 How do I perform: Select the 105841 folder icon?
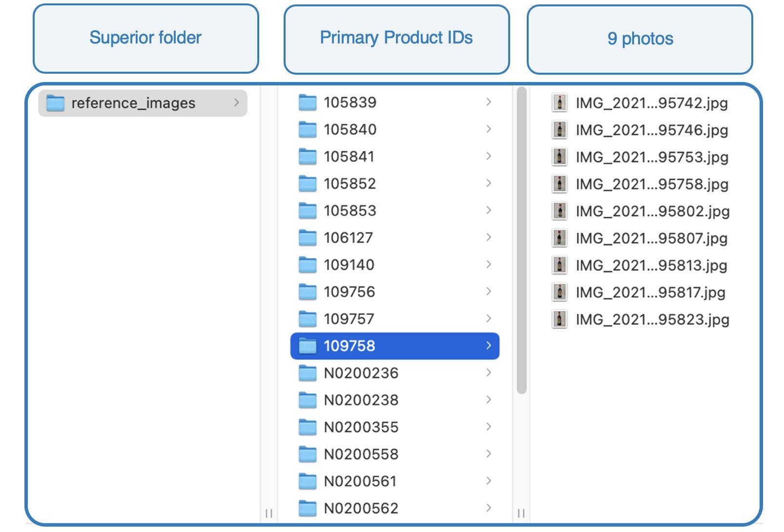tap(308, 157)
